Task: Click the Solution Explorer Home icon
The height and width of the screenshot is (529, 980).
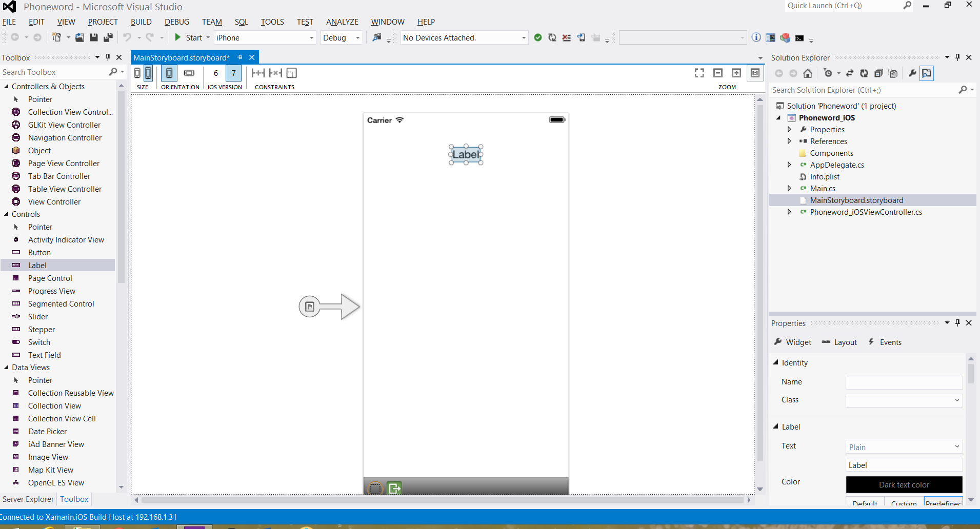Action: (808, 73)
